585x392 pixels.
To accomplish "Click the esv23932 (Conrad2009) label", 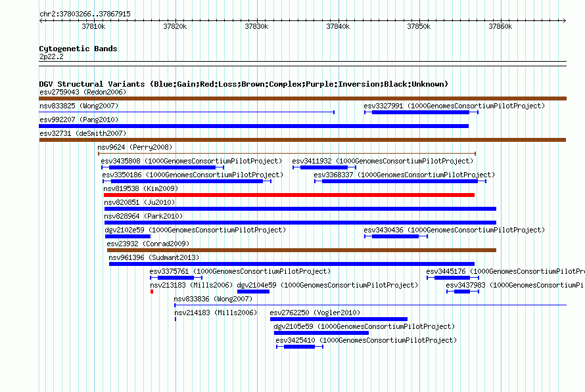I will pyautogui.click(x=148, y=244).
